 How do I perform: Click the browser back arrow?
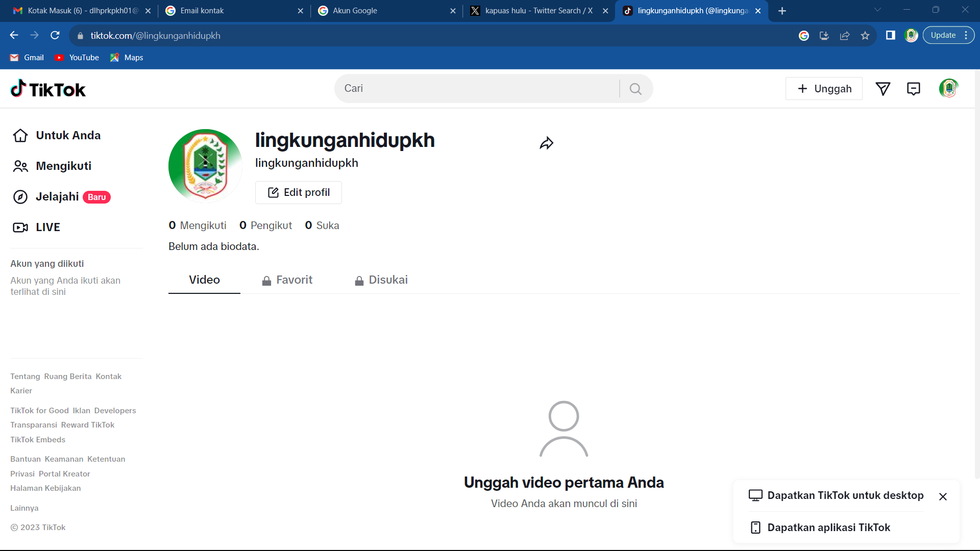[x=14, y=35]
